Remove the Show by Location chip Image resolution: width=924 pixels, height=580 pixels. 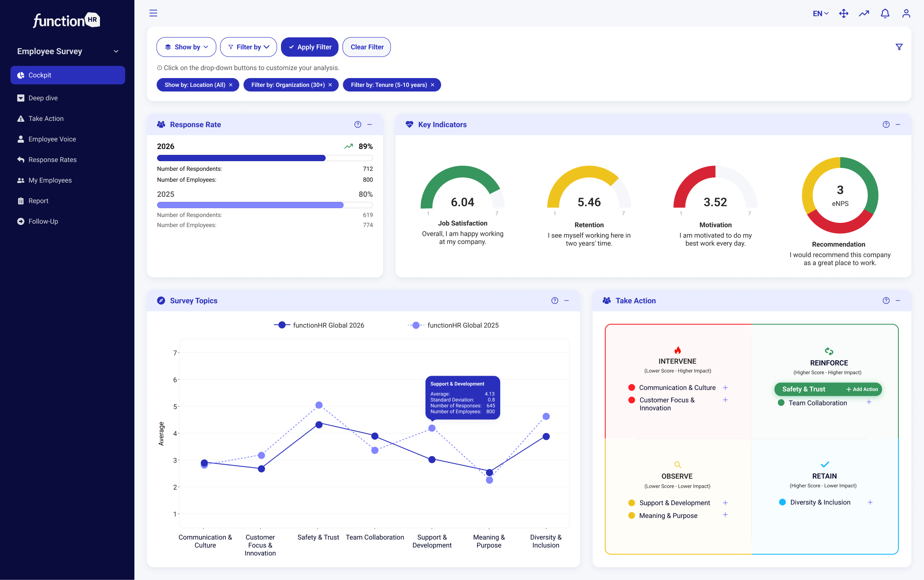pos(231,85)
